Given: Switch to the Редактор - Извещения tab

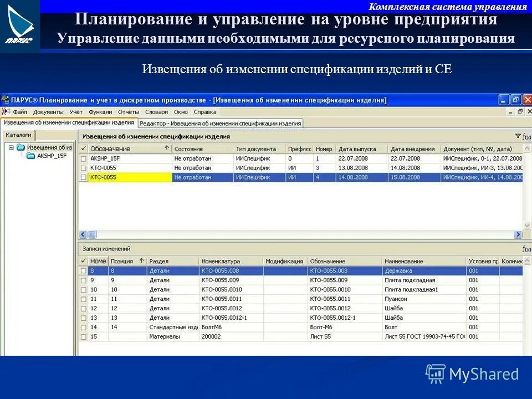Looking at the screenshot, I should coord(221,124).
